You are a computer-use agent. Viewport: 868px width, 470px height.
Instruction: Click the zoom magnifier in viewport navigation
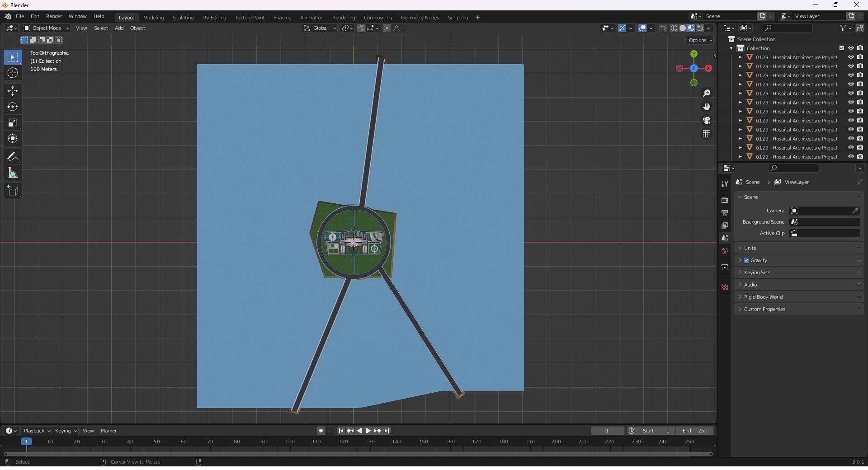707,93
